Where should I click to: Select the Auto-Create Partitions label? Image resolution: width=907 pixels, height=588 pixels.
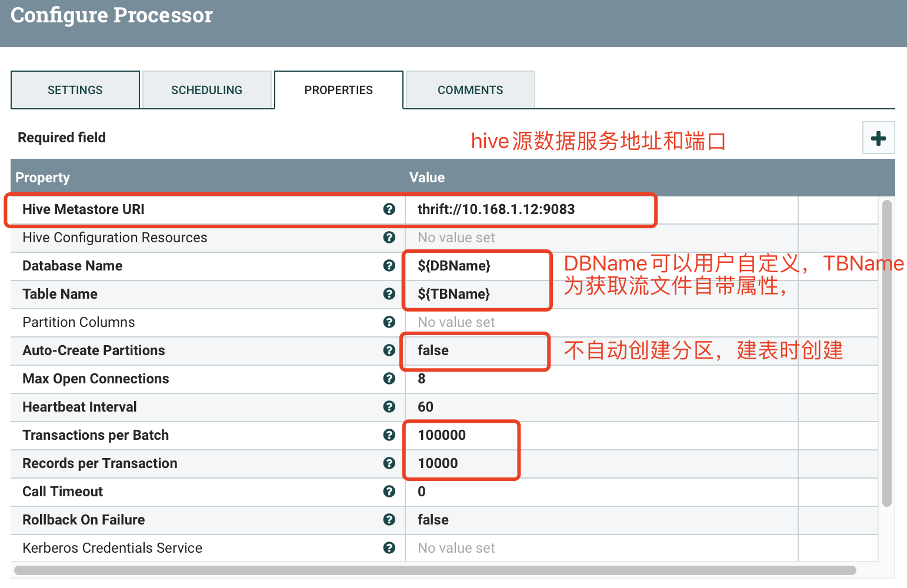point(94,350)
